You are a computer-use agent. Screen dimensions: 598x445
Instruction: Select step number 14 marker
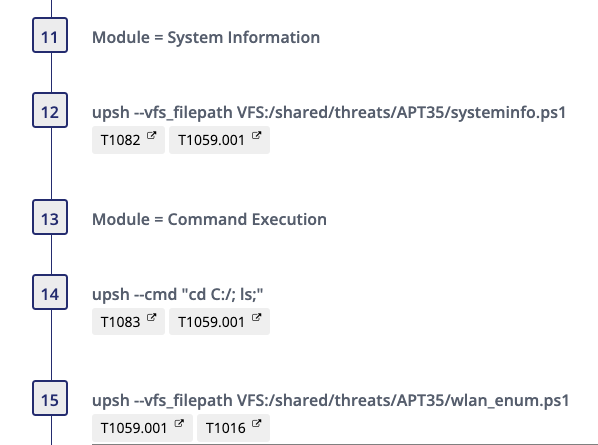click(50, 292)
